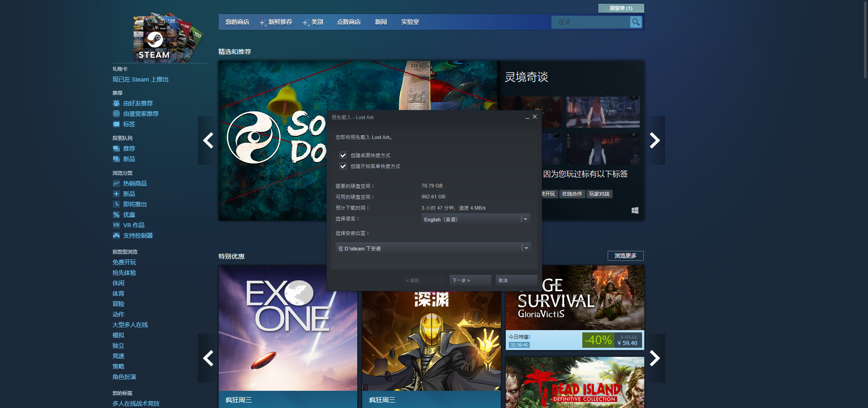Click the 下一步 button in dialog

(x=470, y=280)
